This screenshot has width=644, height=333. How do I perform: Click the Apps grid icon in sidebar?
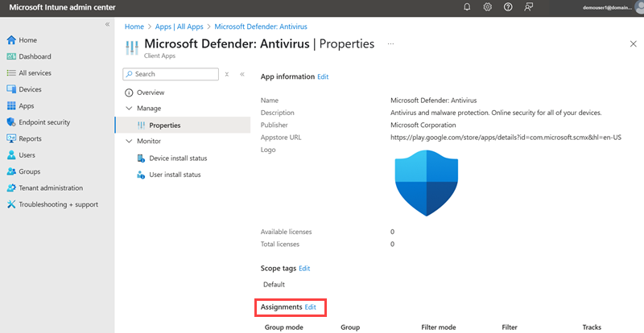coord(11,106)
